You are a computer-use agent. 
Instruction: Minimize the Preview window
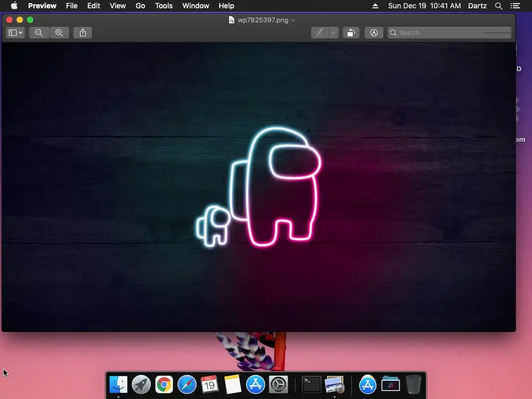tap(20, 20)
